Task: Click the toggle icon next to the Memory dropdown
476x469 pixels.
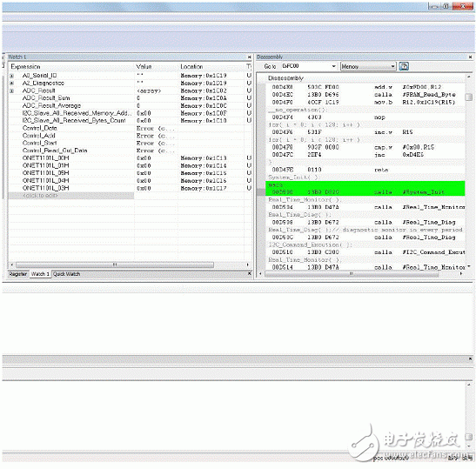Action: point(404,66)
